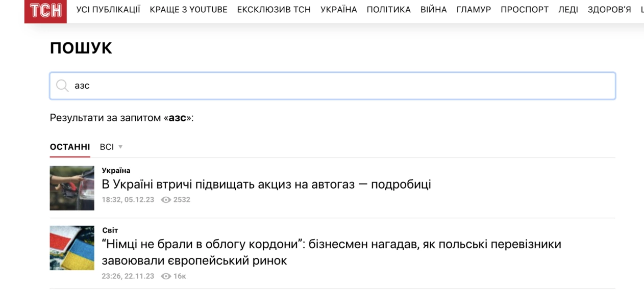644x290 pixels.
Task: Open the autogas excise article headline
Action: [266, 184]
